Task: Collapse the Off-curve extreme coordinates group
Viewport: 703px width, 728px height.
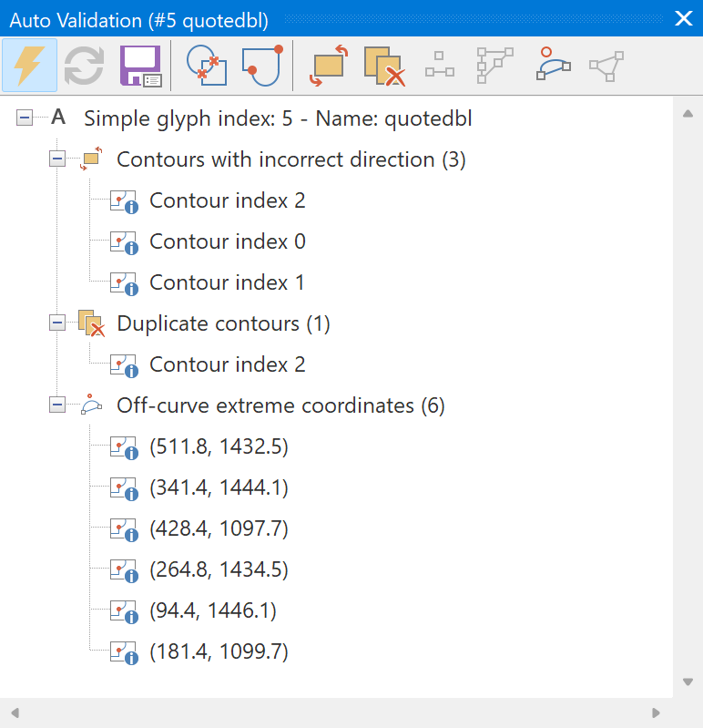Action: pyautogui.click(x=57, y=405)
